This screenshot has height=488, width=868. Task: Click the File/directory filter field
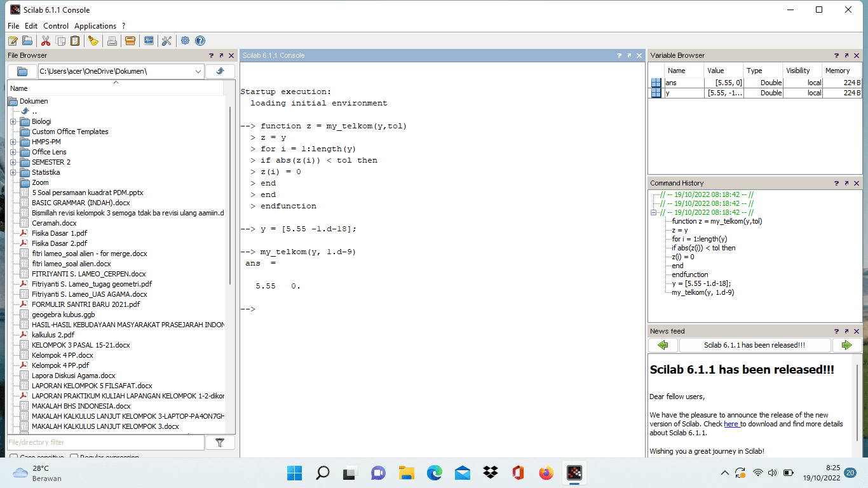(105, 442)
